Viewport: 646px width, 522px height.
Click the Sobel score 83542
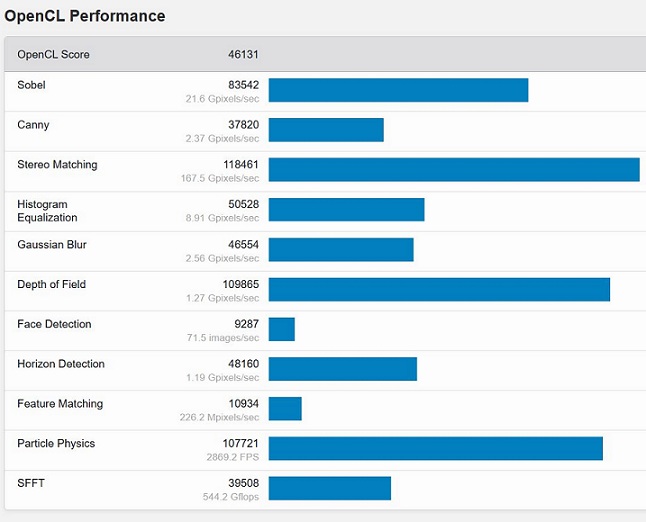coord(243,85)
